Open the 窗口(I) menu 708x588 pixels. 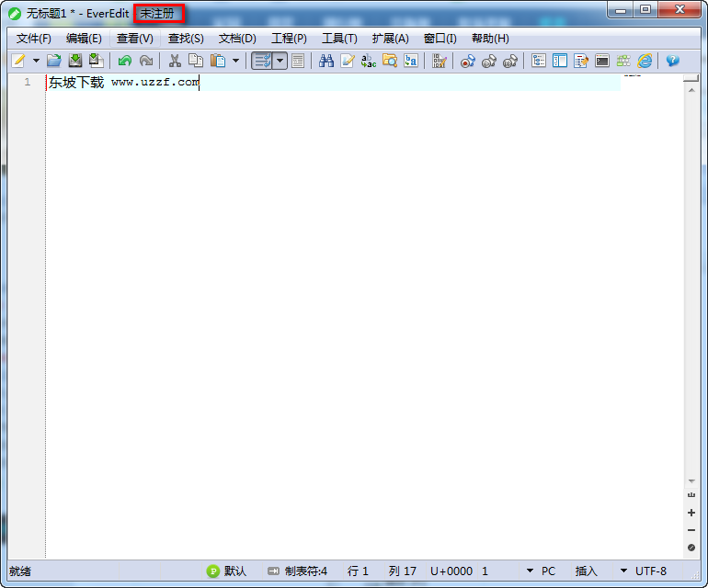pyautogui.click(x=440, y=39)
